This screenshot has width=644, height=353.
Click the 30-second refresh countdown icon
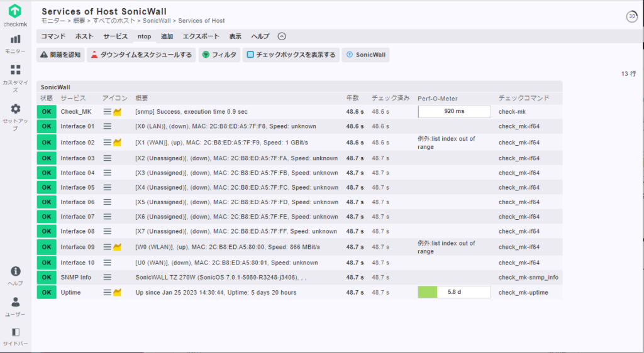click(631, 17)
